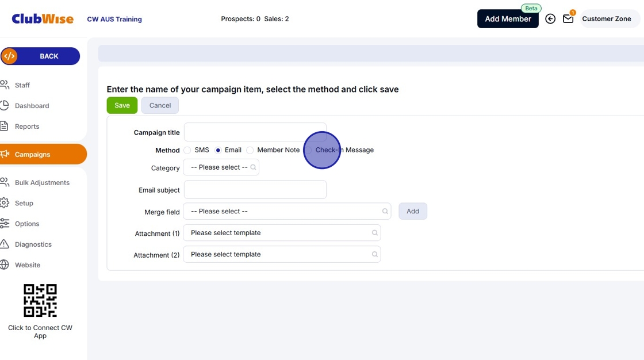
Task: Click the CW AUS Training link
Action: tap(114, 20)
